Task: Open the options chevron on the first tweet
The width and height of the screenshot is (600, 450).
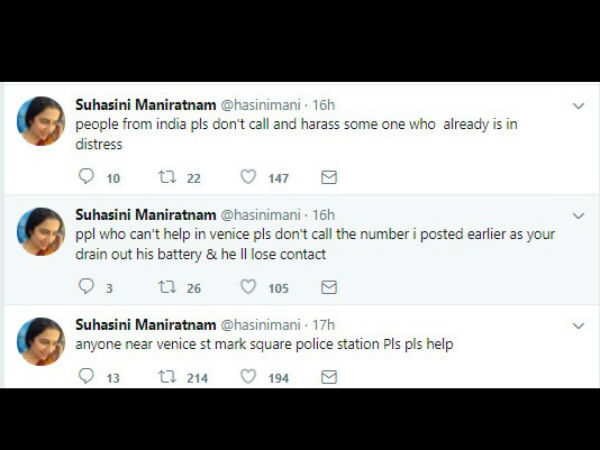Action: (x=578, y=106)
